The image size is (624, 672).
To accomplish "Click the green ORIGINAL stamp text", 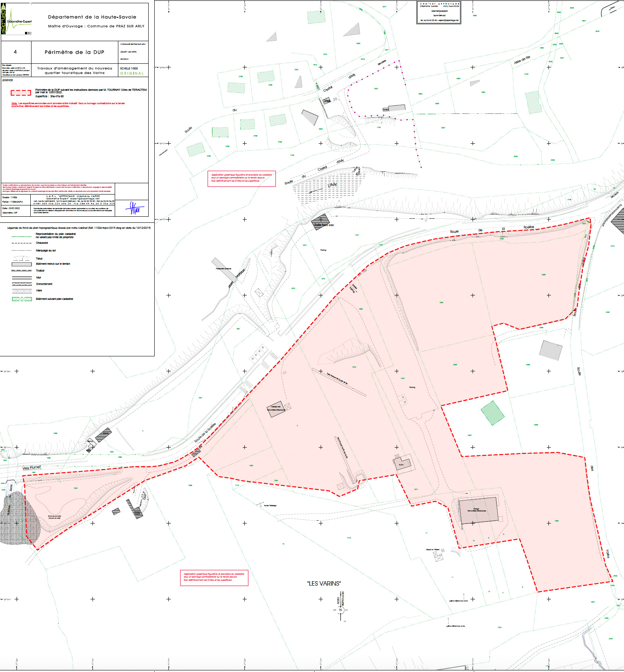I will (132, 73).
